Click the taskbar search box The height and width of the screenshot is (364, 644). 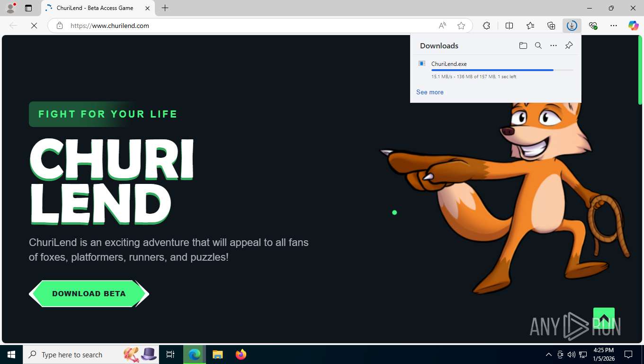91,355
